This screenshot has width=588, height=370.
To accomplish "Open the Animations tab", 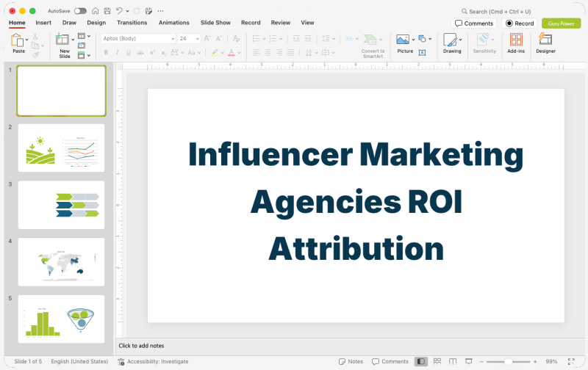I will 174,23.
